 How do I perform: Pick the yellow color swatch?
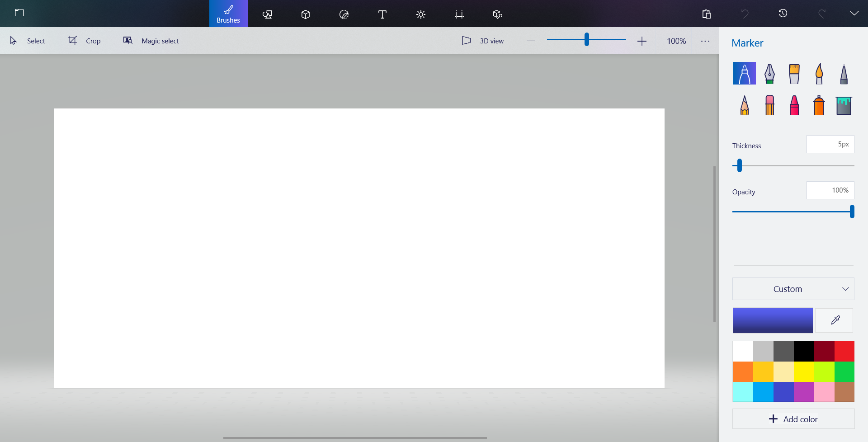[804, 371]
